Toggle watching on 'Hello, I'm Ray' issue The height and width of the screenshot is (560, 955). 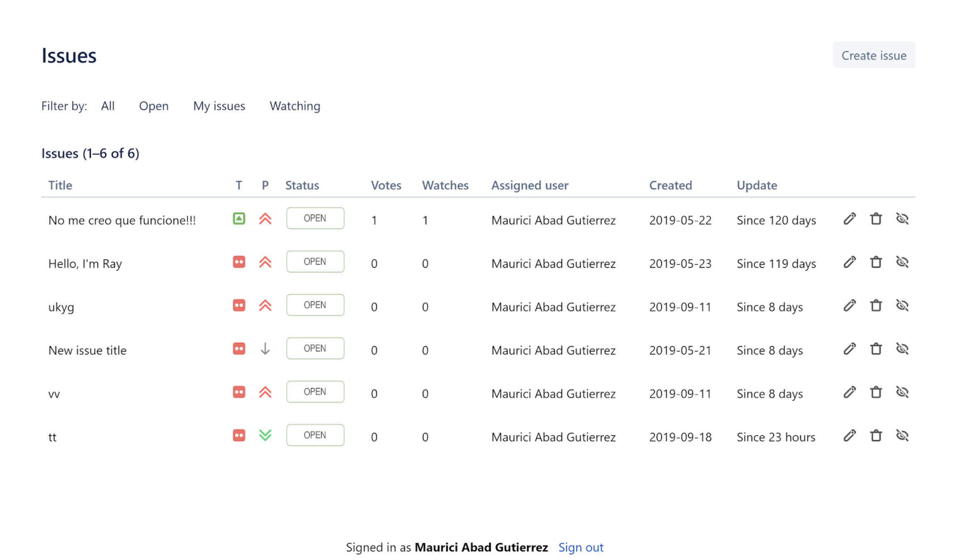click(902, 262)
